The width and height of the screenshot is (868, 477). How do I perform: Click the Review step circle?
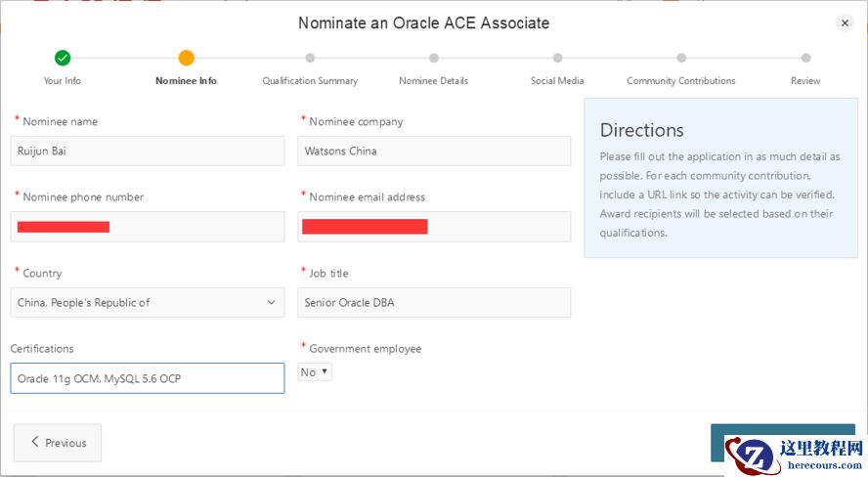click(x=805, y=58)
